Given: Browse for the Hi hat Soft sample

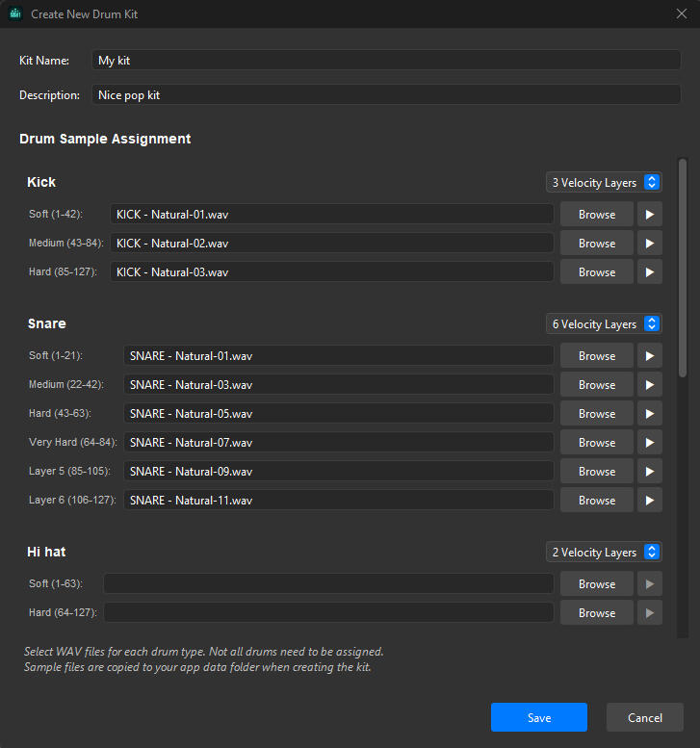Looking at the screenshot, I should (x=596, y=584).
